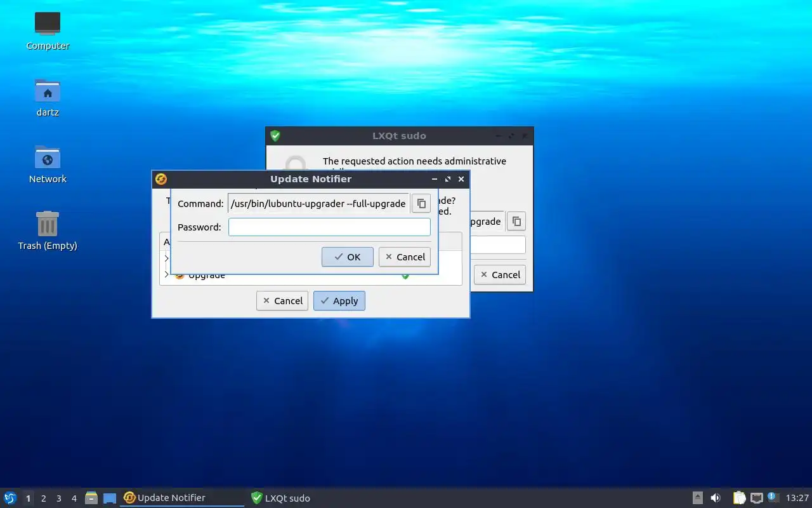Click the update notification tray icon
812x508 pixels.
pos(773,497)
